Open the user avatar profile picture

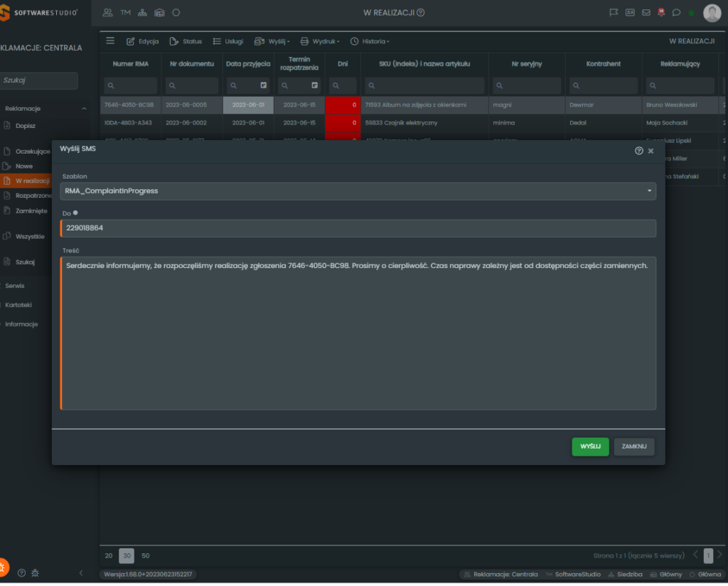(712, 13)
